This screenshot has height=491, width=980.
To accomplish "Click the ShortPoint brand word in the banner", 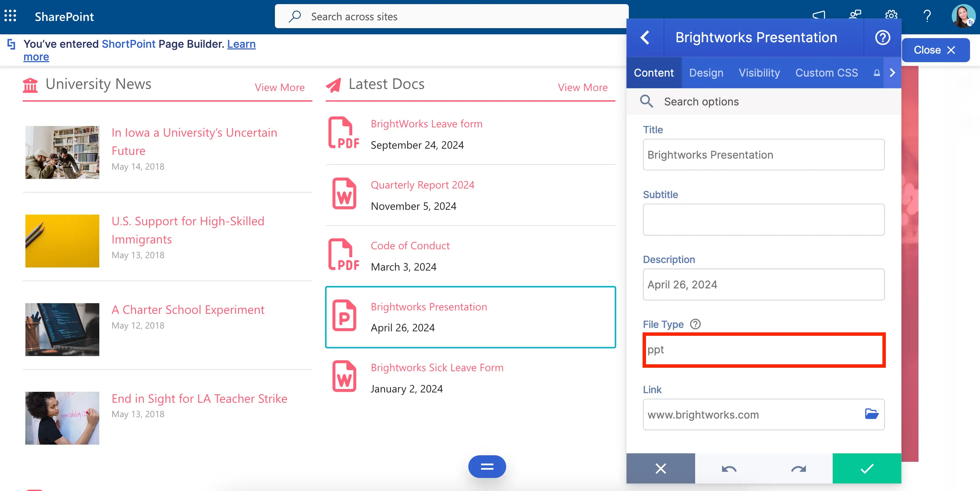I will [x=129, y=44].
